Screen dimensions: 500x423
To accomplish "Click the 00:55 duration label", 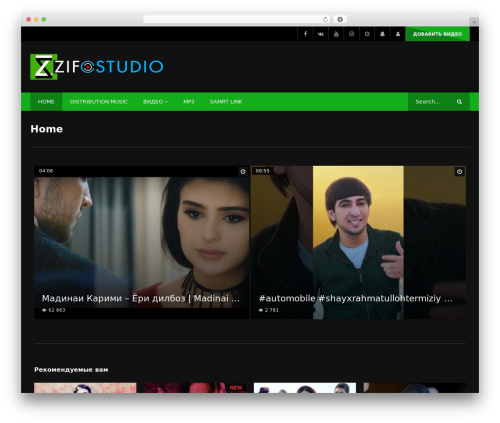I will (x=263, y=171).
